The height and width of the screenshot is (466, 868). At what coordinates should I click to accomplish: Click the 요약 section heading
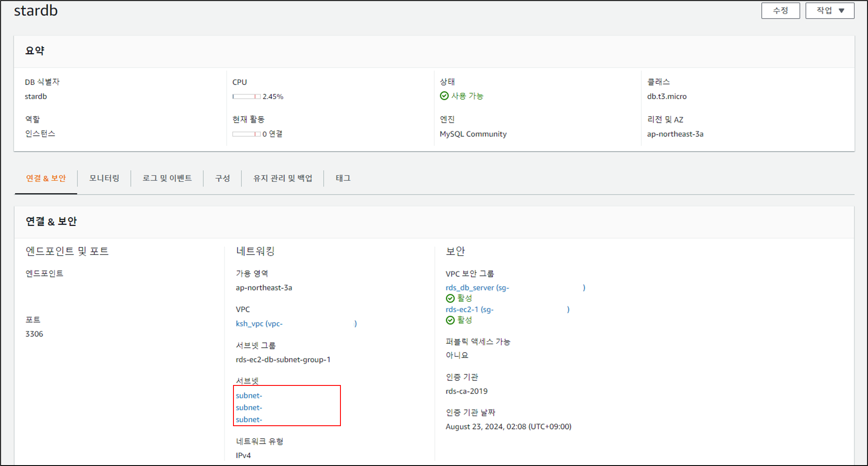[x=35, y=51]
